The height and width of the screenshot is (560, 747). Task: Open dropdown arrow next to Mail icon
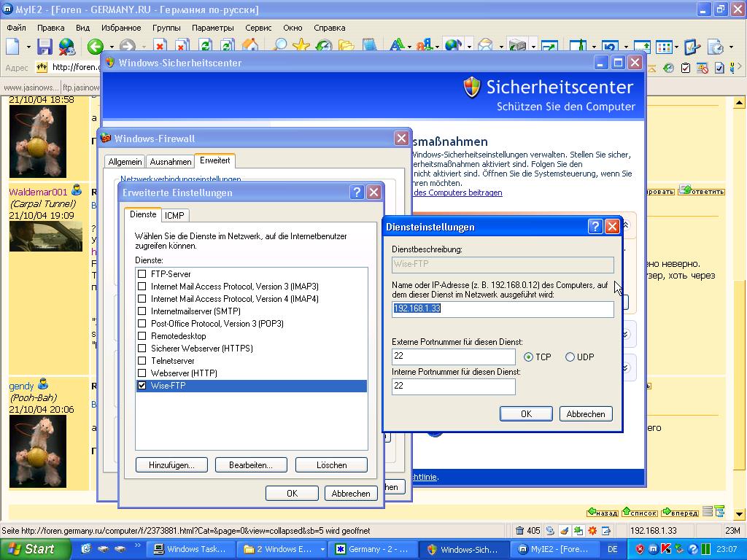[500, 47]
